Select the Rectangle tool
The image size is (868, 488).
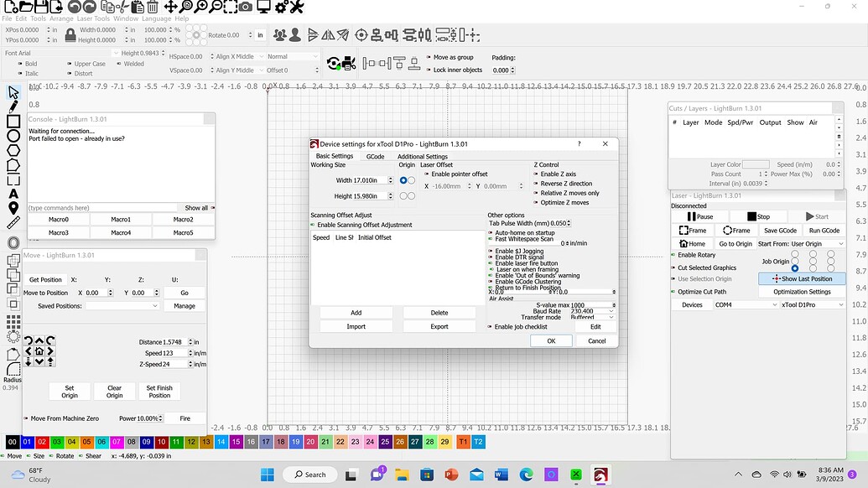(x=13, y=122)
